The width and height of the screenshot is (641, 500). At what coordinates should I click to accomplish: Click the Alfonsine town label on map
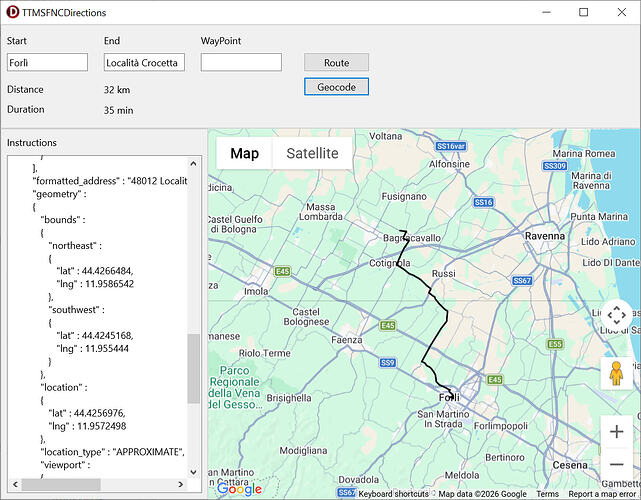449,164
